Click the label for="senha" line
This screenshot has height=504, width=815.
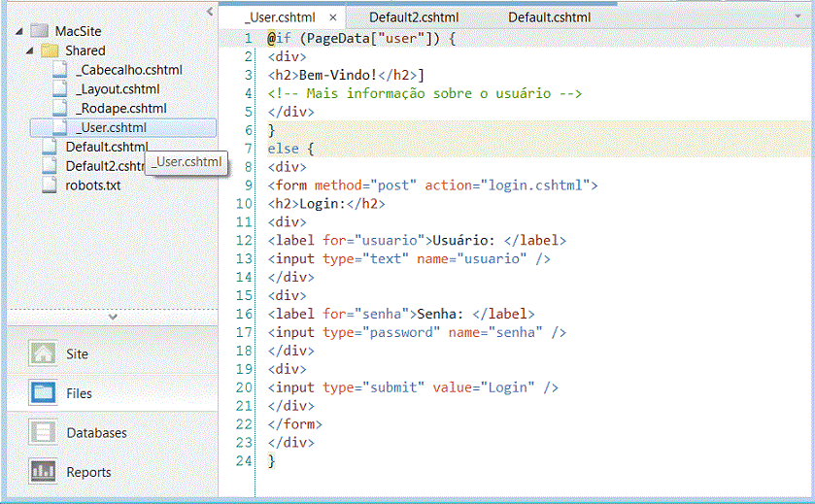401,314
